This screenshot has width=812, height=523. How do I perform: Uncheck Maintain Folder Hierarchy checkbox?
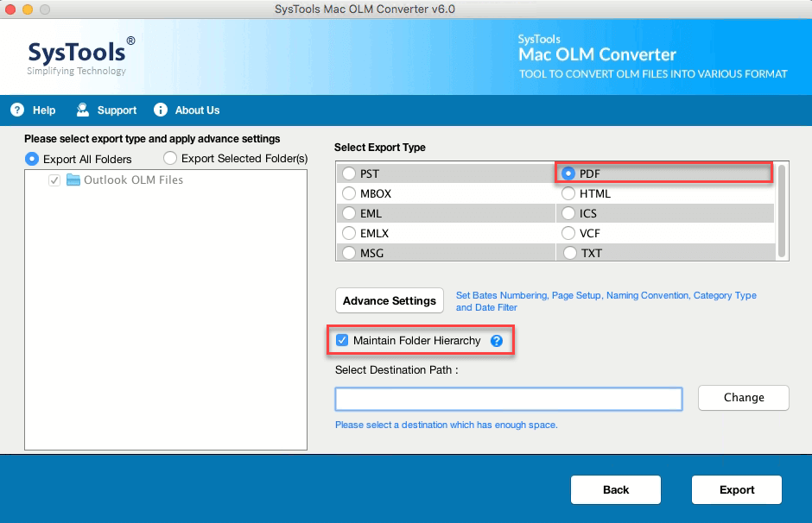(x=342, y=341)
